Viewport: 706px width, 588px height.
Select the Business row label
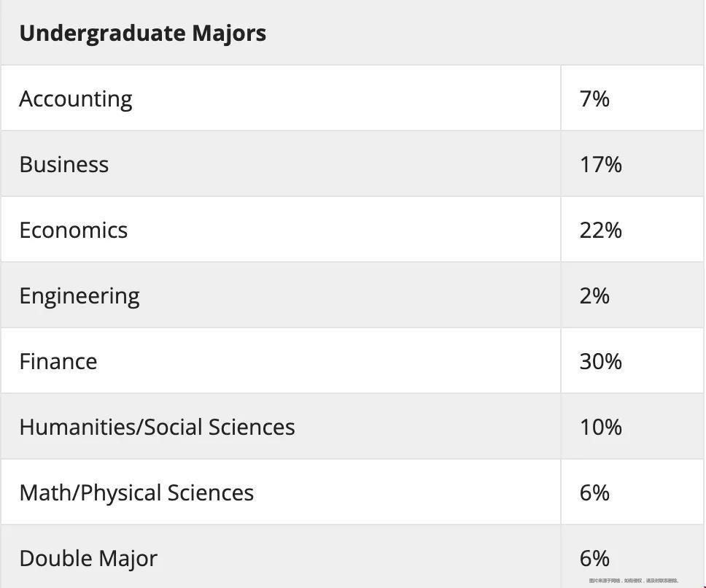64,164
